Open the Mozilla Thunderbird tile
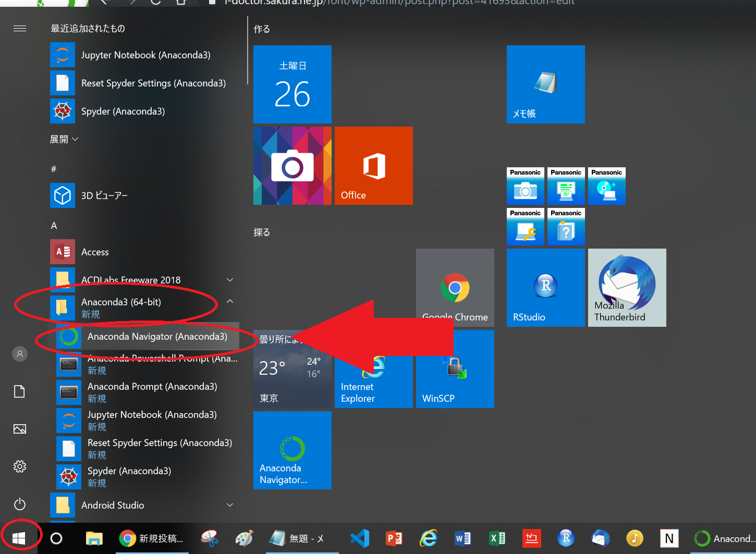Screen dimensions: 756x554 tap(627, 288)
